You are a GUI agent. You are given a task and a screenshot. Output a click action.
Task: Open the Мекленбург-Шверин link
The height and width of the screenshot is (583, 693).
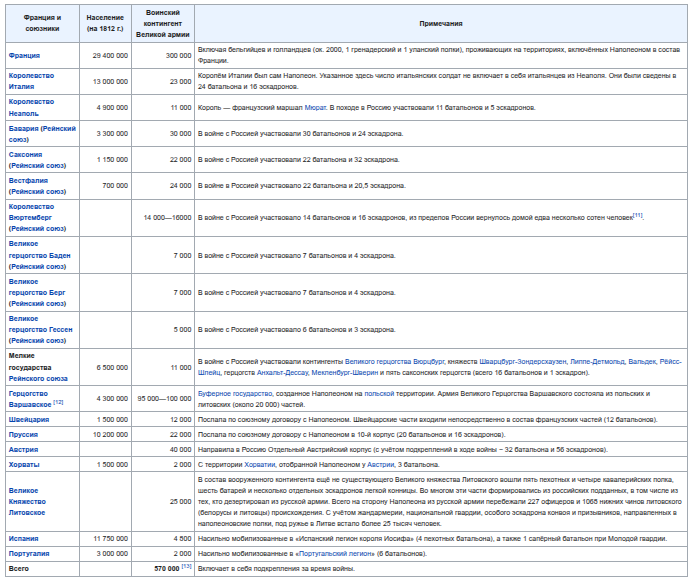tap(345, 373)
